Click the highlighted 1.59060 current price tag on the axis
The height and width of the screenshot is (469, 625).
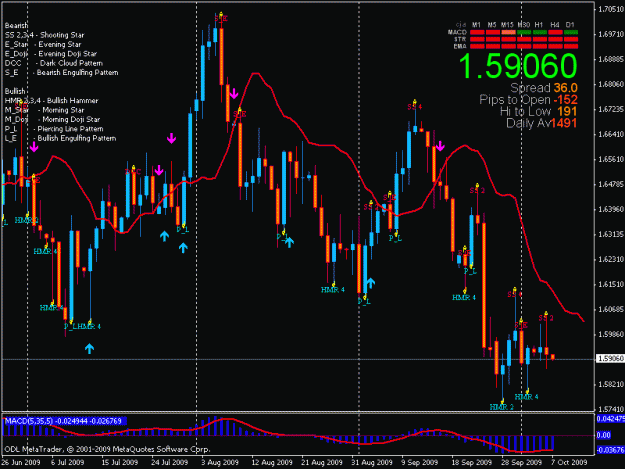tap(610, 359)
